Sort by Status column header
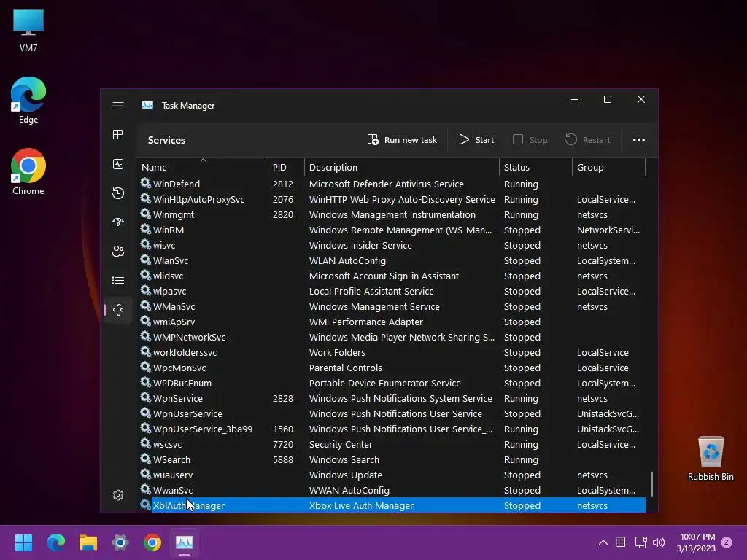Viewport: 747px width, 560px height. [x=536, y=167]
